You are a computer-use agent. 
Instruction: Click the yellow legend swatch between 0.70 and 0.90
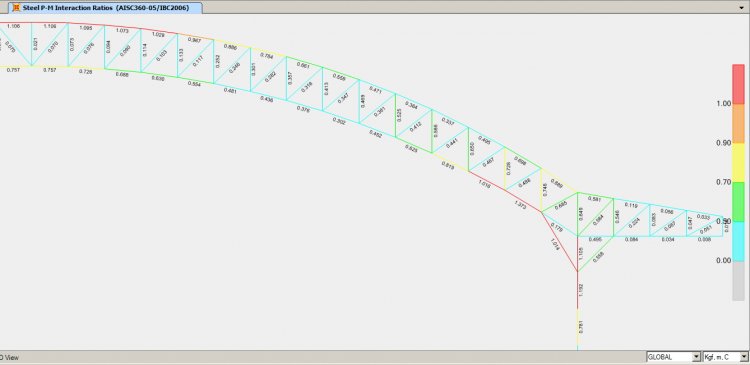[738, 162]
